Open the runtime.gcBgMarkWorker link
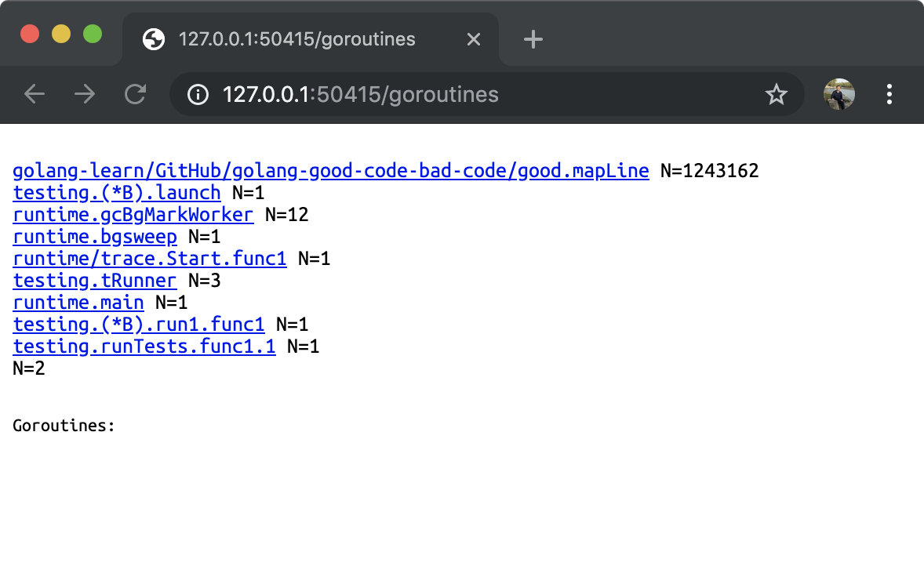Screen dimensions: 924x588 (133, 214)
